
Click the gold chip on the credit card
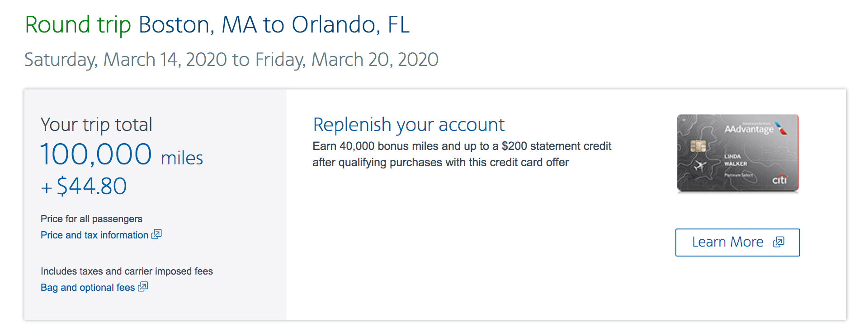coord(698,146)
